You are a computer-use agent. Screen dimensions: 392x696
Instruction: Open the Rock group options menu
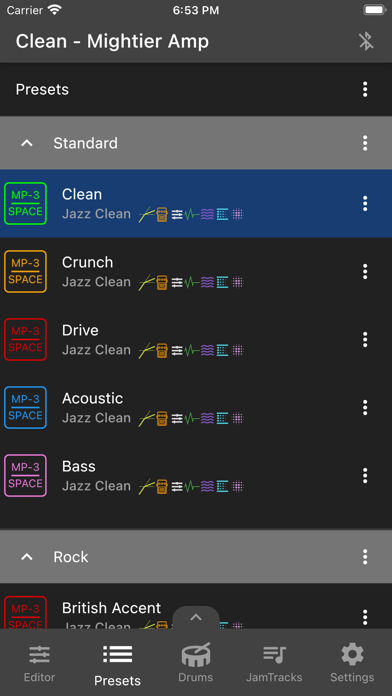click(x=365, y=556)
